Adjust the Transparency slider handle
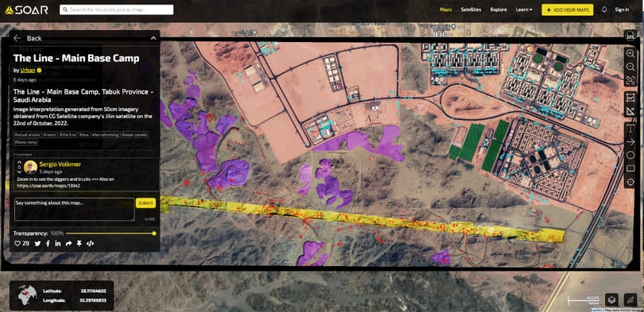Screen dimensions: 644x312 tap(154, 233)
